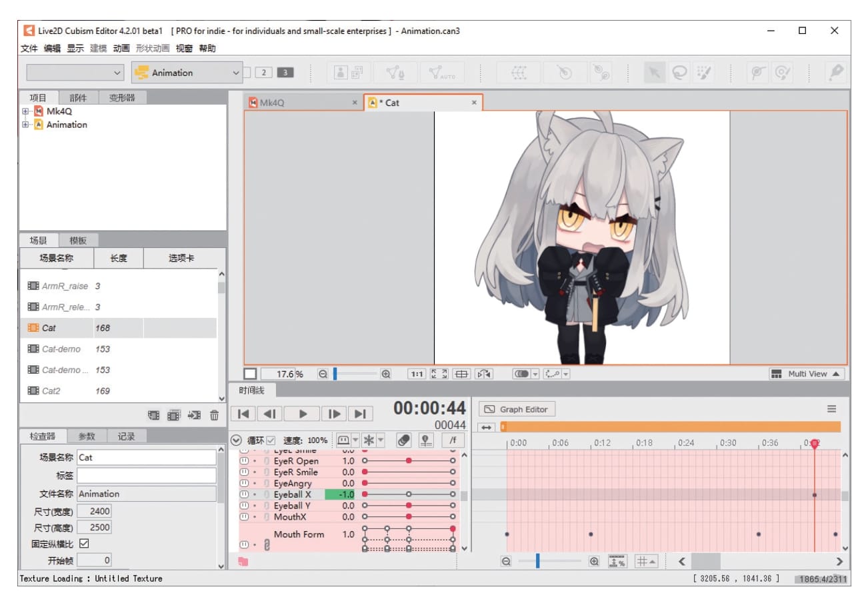Jump to last frame in timeline

pyautogui.click(x=360, y=414)
